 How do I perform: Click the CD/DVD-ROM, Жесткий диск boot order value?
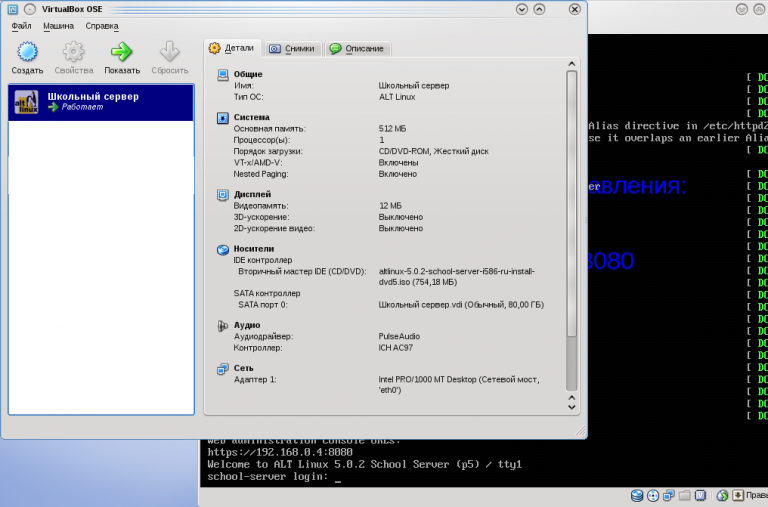click(x=433, y=151)
